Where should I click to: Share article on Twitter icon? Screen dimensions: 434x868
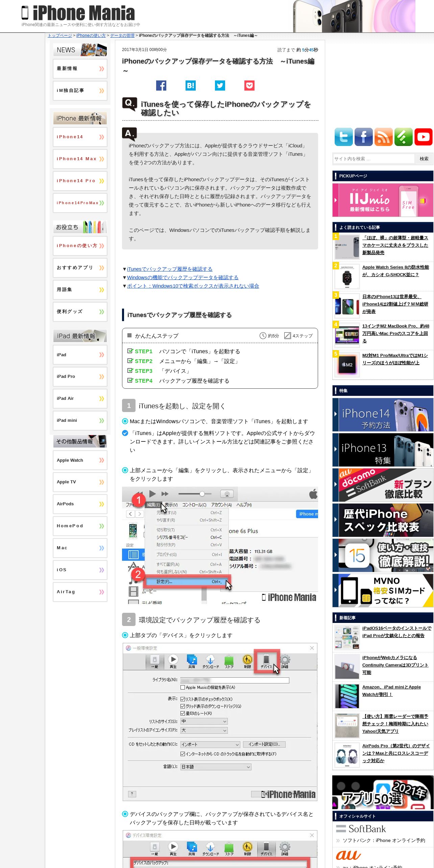220,86
